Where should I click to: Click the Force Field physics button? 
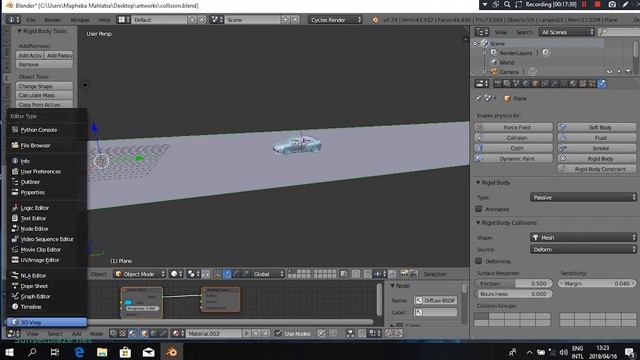pyautogui.click(x=513, y=127)
